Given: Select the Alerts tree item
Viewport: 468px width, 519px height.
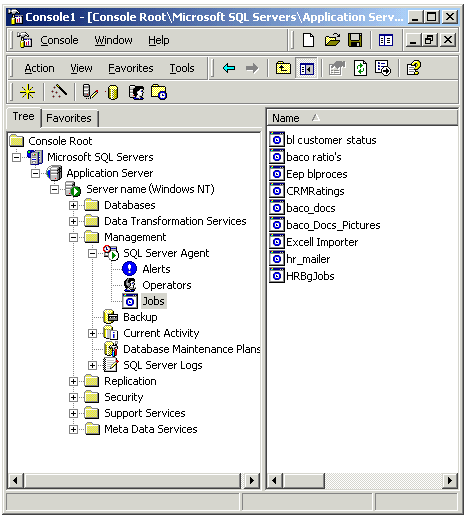Looking at the screenshot, I should click(x=156, y=269).
